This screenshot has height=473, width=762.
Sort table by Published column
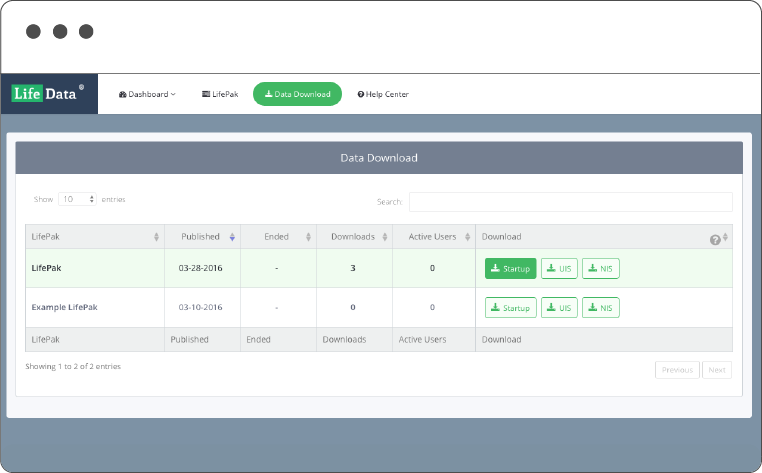[202, 237]
